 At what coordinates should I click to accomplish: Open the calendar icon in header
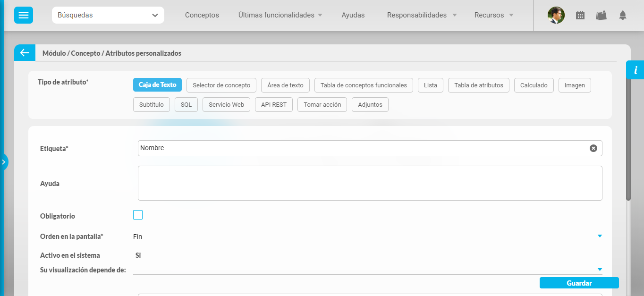pos(580,15)
